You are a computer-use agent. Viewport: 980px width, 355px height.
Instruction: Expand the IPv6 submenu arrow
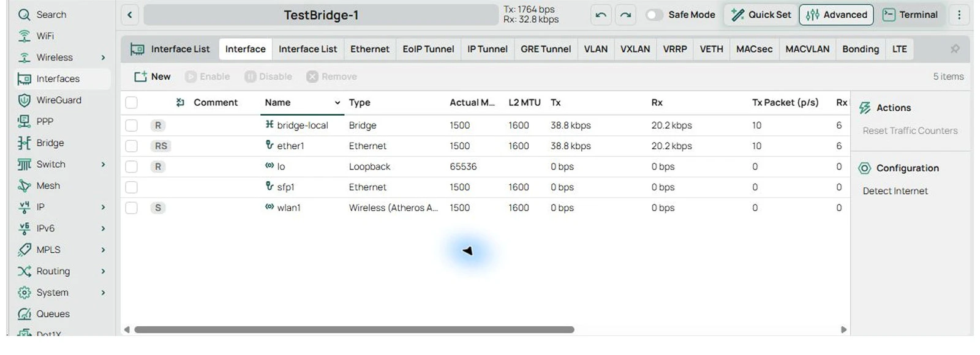[x=103, y=229]
